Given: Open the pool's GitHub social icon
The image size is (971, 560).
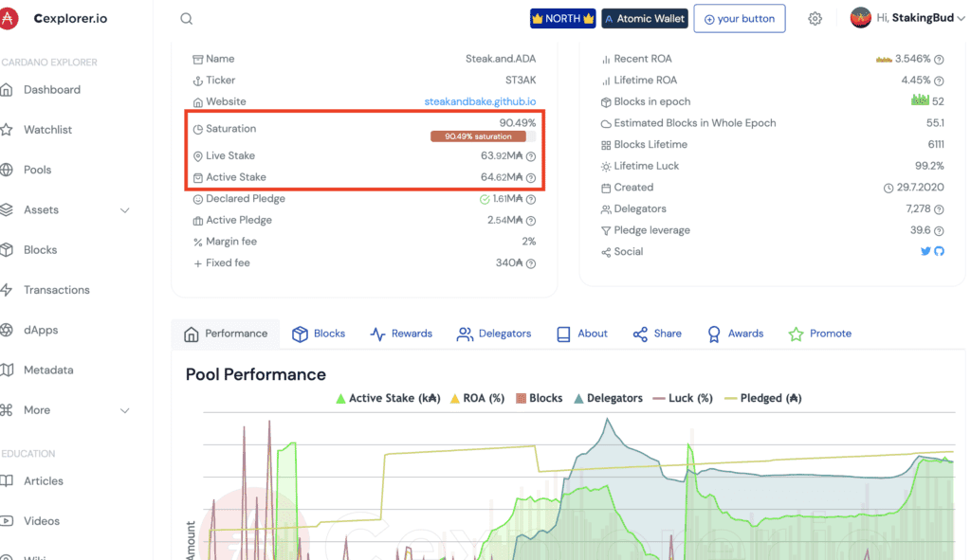Looking at the screenshot, I should tap(940, 251).
